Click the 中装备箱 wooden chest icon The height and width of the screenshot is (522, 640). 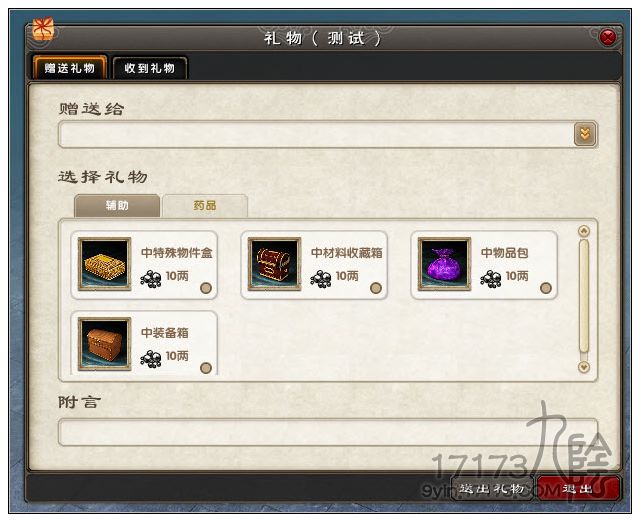pyautogui.click(x=104, y=344)
